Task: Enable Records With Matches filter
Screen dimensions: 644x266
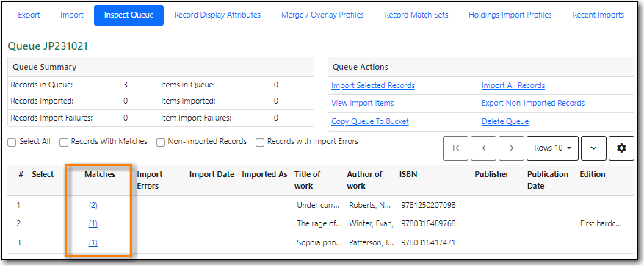Action: point(64,143)
